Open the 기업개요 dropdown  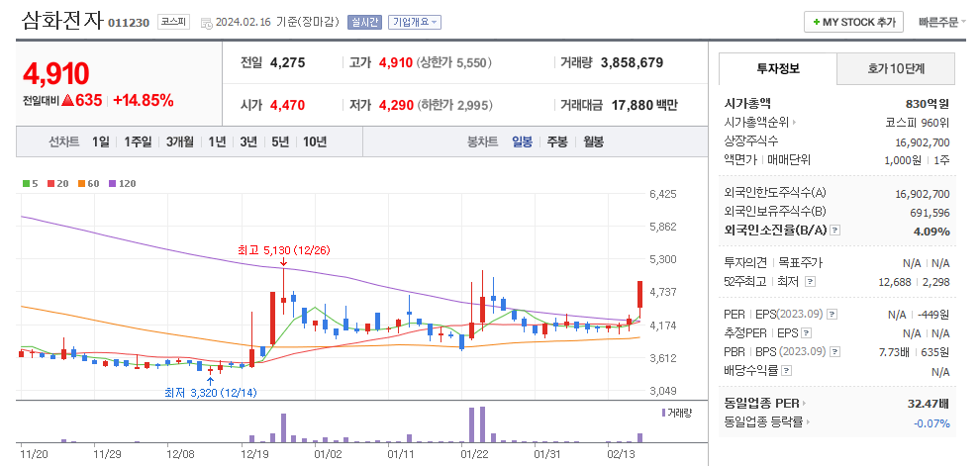point(415,22)
